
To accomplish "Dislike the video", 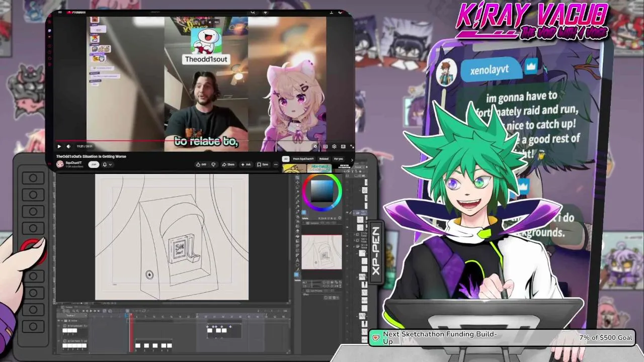I will 213,164.
